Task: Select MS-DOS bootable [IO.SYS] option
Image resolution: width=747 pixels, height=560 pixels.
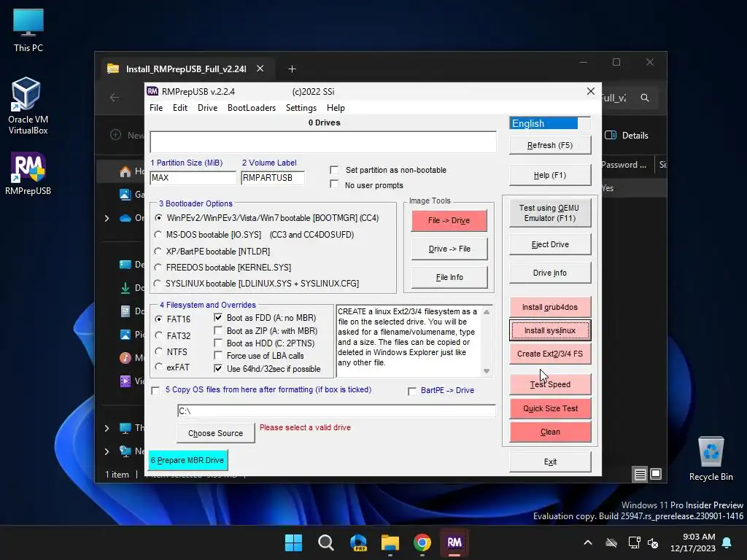Action: [x=158, y=235]
